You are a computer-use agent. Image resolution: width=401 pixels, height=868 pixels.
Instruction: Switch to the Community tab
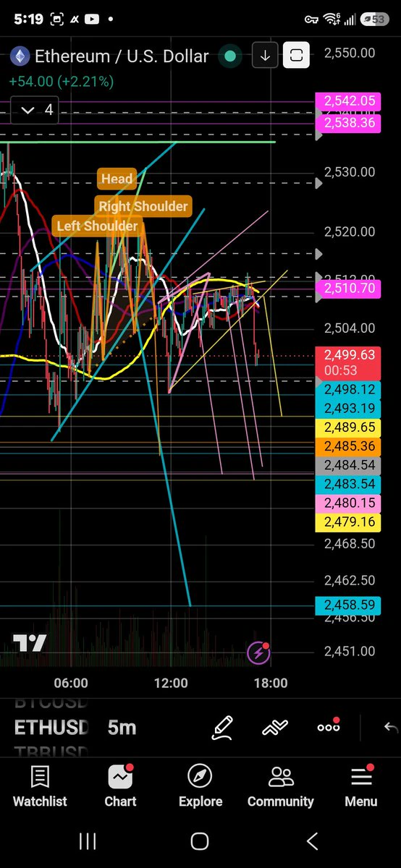point(281,786)
